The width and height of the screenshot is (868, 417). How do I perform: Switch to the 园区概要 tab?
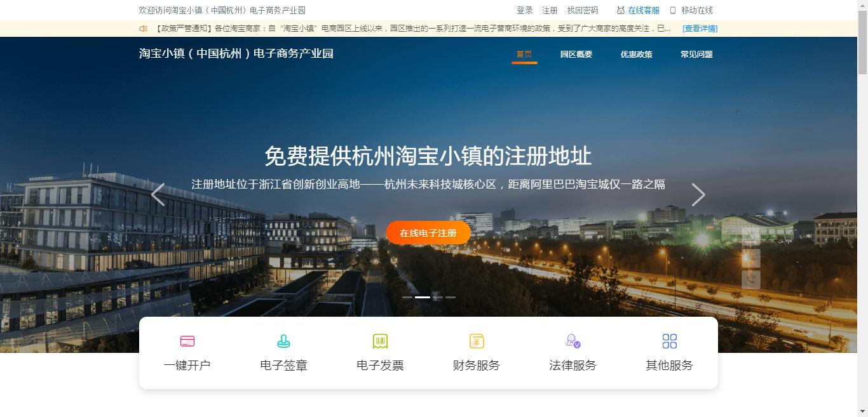coord(577,55)
